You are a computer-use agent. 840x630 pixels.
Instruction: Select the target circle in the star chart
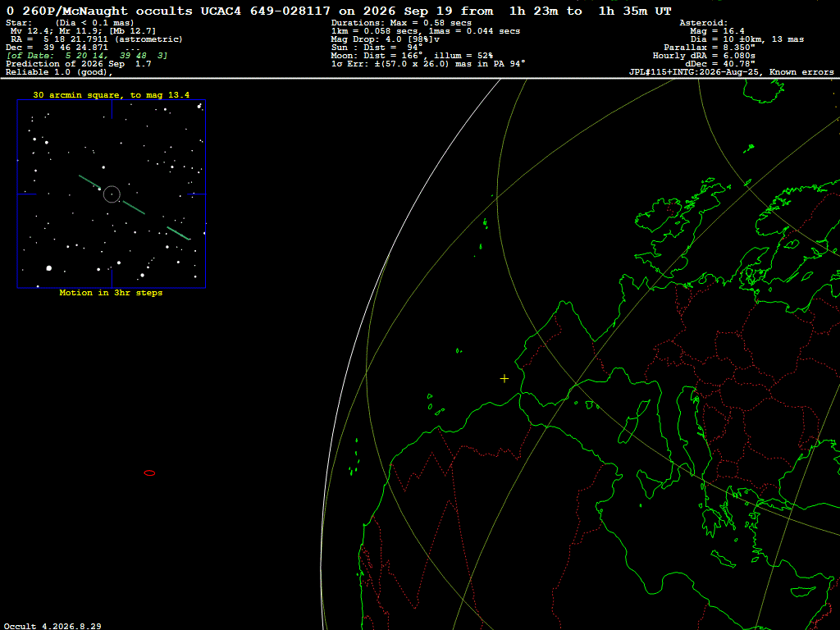pyautogui.click(x=112, y=194)
